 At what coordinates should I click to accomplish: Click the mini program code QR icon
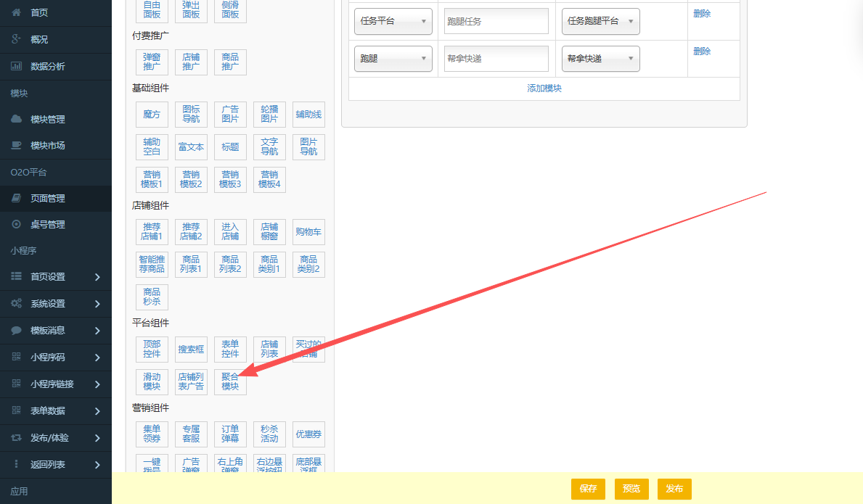16,357
